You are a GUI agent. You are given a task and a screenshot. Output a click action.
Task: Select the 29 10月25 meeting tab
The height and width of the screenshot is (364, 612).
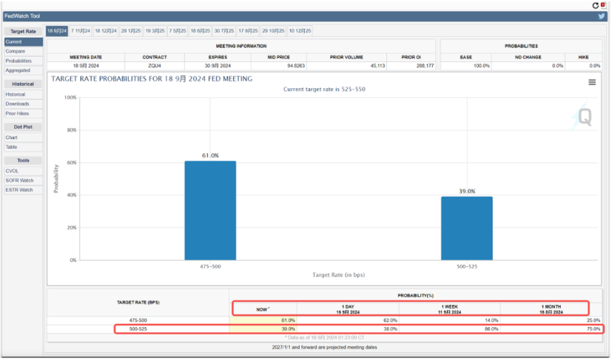273,31
